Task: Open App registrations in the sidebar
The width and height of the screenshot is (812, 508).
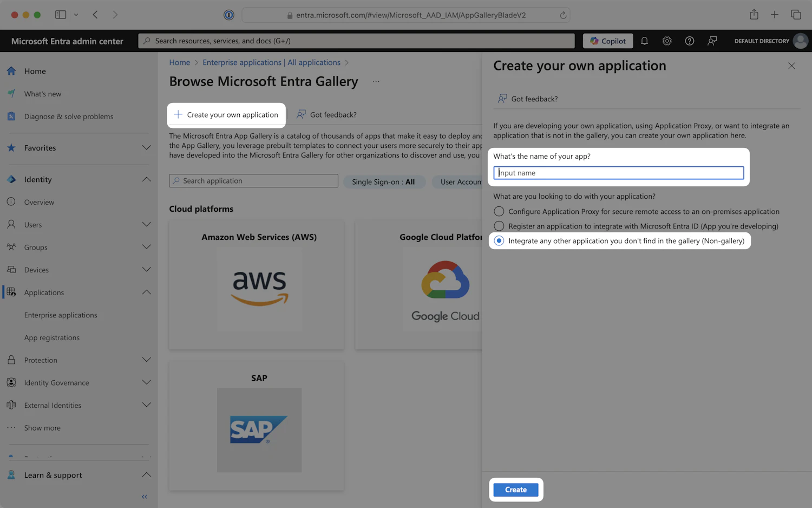Action: [x=52, y=337]
